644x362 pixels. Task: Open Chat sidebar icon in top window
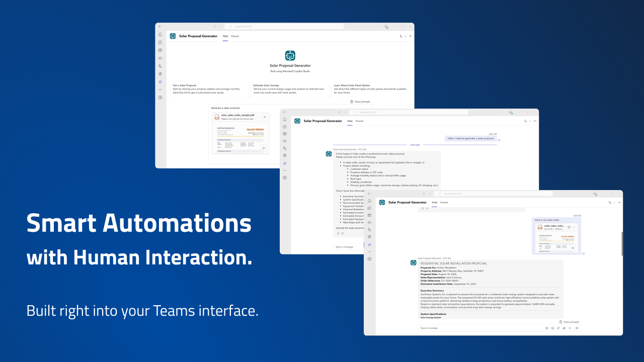click(160, 42)
